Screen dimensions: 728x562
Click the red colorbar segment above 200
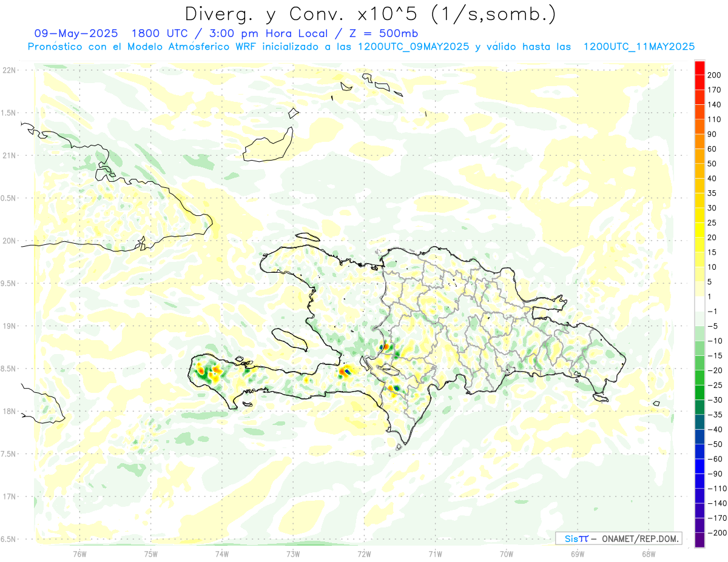click(x=700, y=68)
